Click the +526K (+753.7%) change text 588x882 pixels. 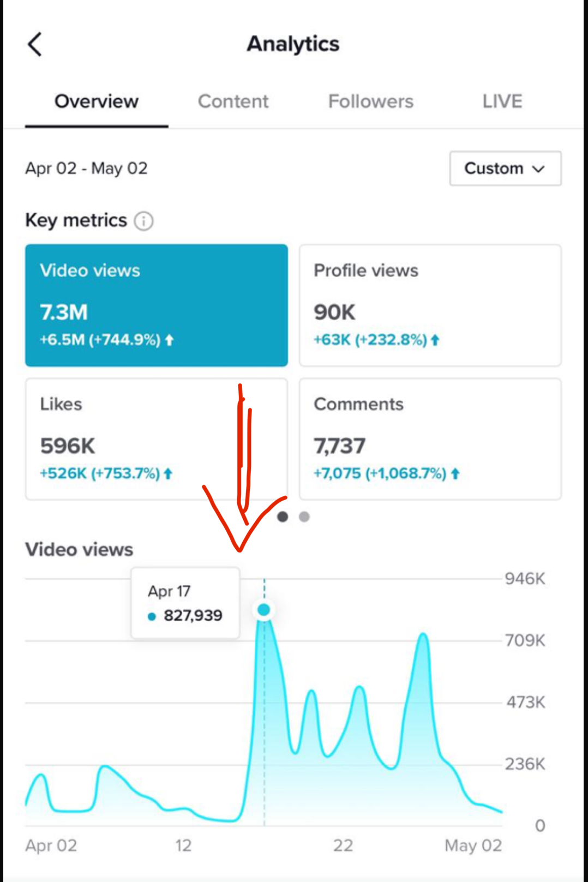[x=106, y=473]
